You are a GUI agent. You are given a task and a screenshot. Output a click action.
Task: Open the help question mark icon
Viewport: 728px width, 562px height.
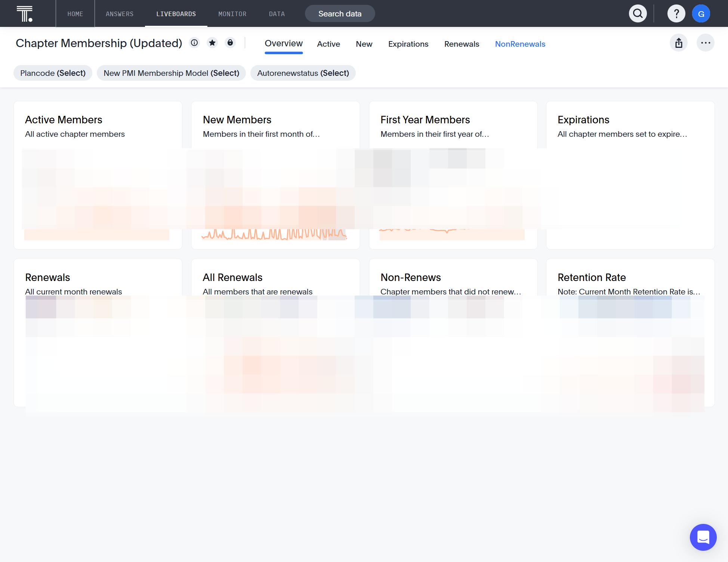(x=676, y=14)
